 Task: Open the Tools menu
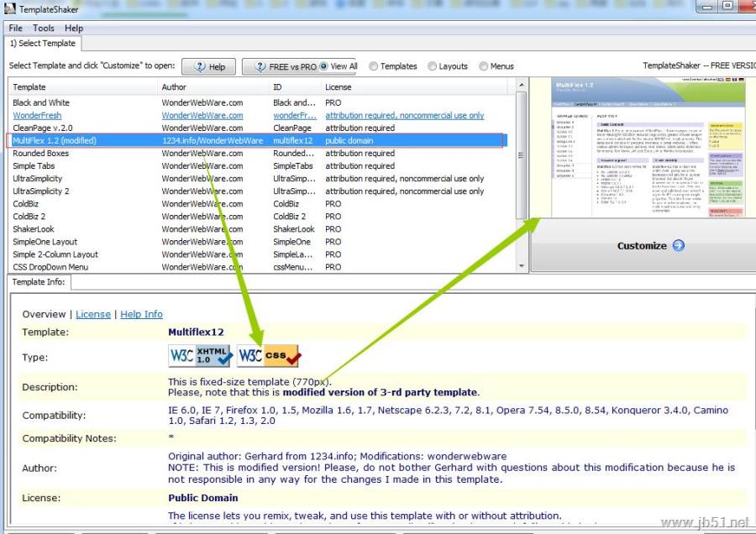(x=44, y=28)
